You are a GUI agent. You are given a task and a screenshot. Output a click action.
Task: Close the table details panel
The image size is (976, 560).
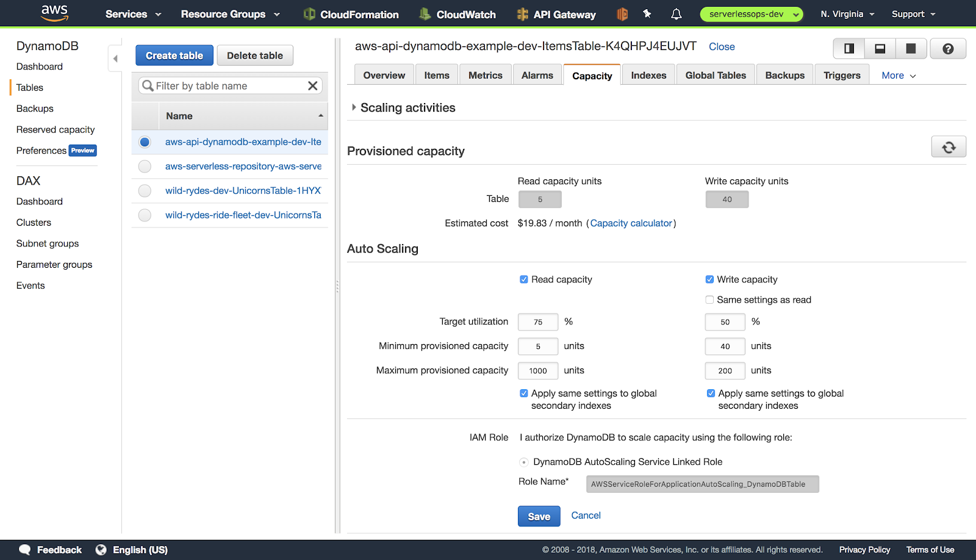[x=722, y=46]
